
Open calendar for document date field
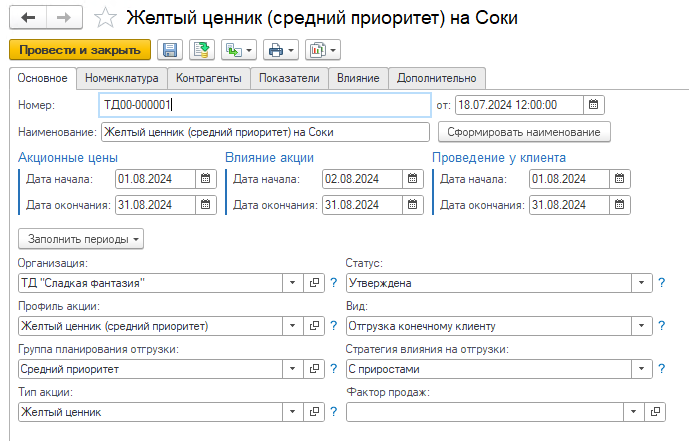[593, 105]
